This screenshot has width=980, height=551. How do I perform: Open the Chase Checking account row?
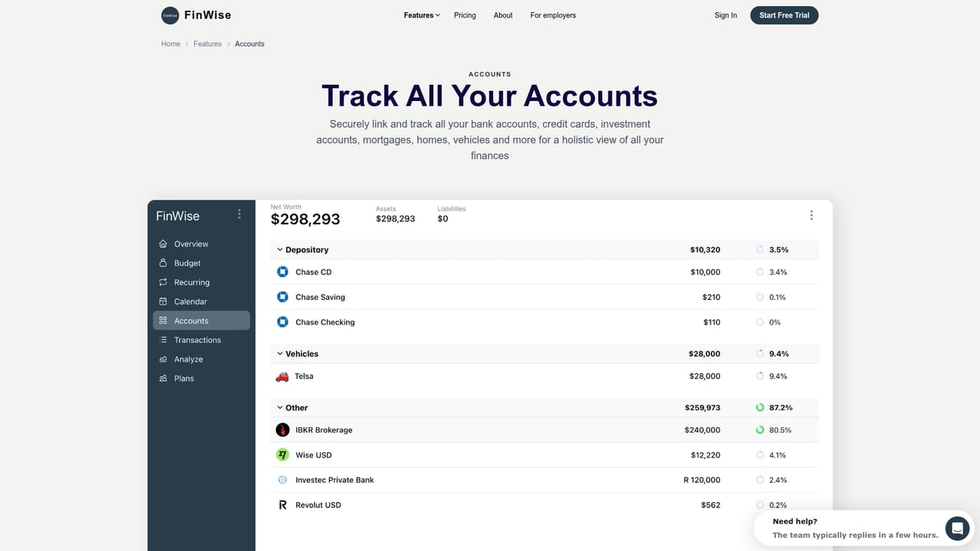click(544, 322)
